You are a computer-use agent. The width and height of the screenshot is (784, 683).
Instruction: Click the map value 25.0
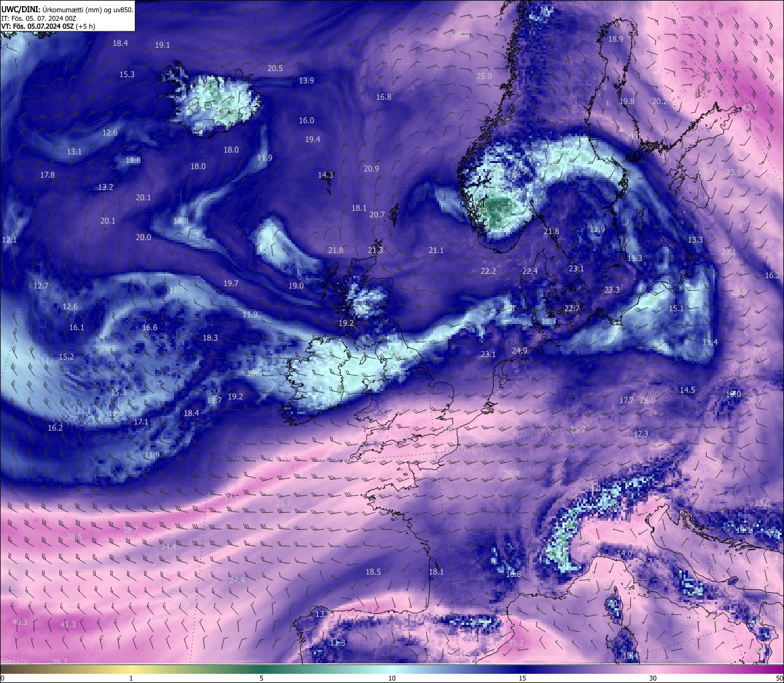[484, 76]
